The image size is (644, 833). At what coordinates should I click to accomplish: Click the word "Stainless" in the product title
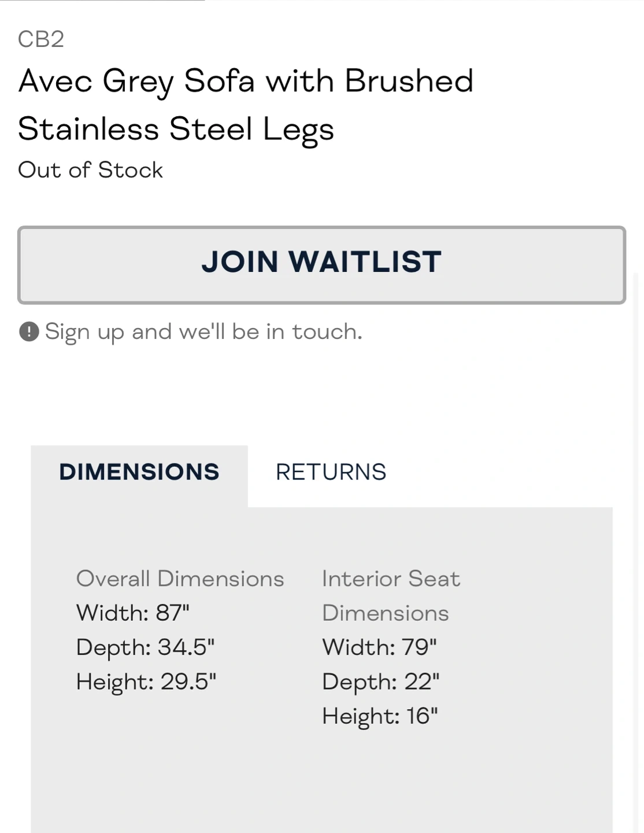88,128
